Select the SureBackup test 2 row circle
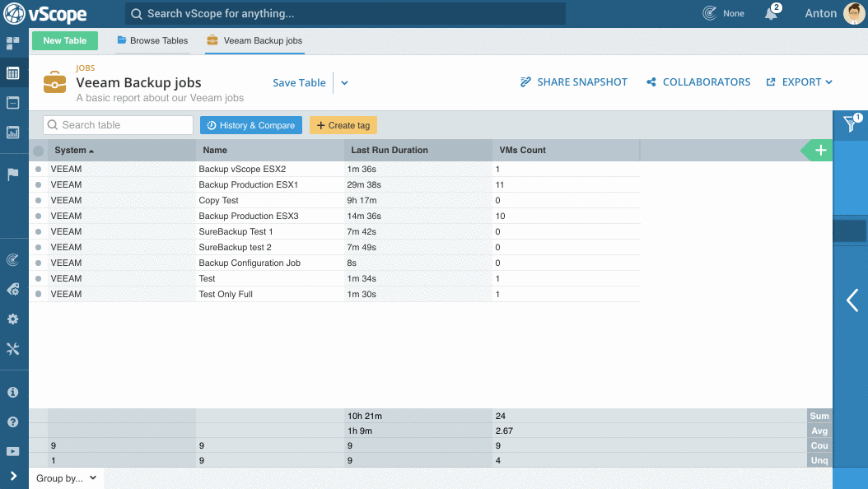The image size is (868, 489). pos(38,247)
